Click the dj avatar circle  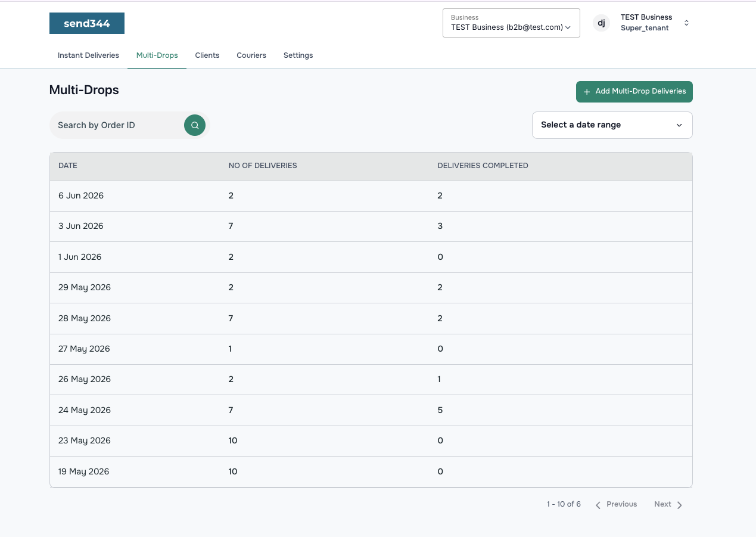click(x=601, y=23)
